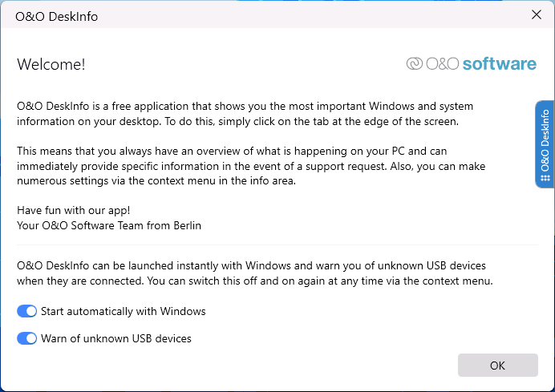Click the "Welcome!" heading
This screenshot has width=555, height=392.
(x=51, y=64)
